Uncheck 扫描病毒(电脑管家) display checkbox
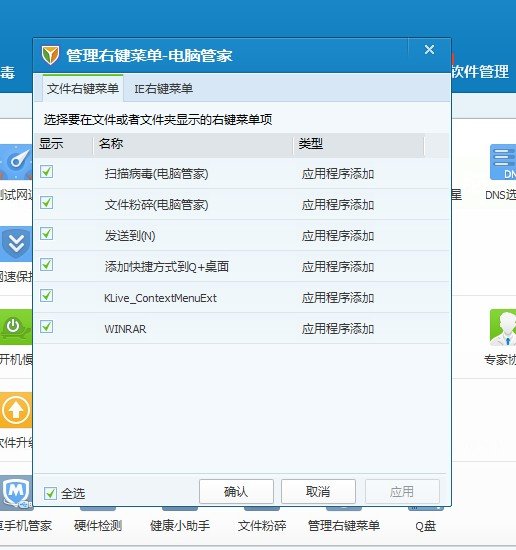This screenshot has width=516, height=550. click(46, 172)
